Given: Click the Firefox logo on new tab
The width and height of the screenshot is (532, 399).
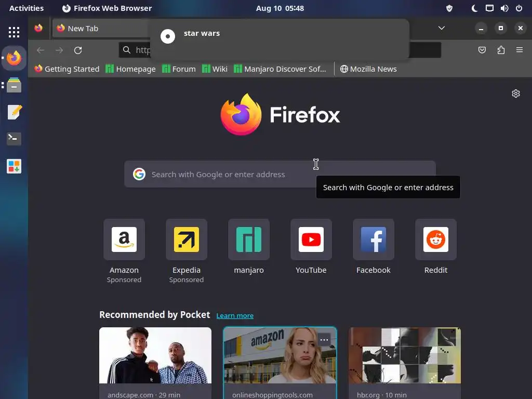Looking at the screenshot, I should 280,114.
